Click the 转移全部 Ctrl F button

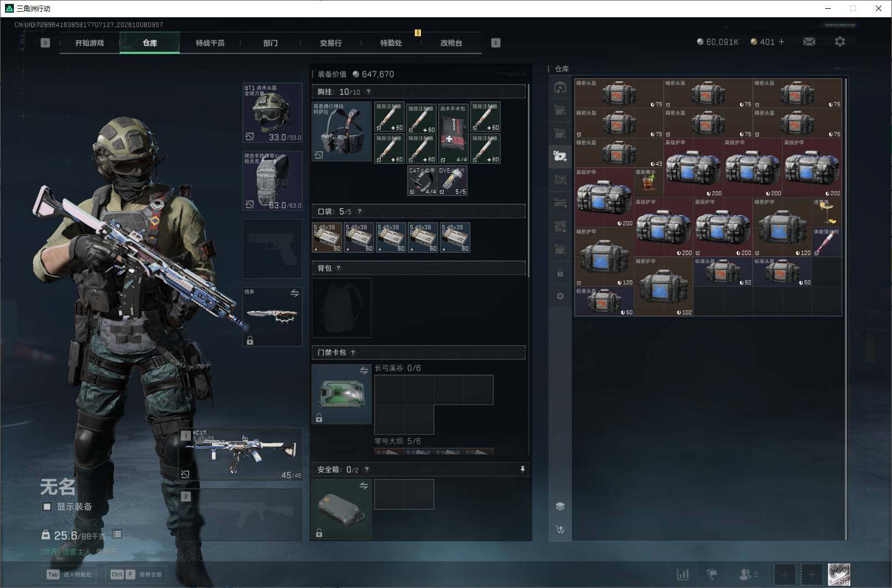tap(136, 575)
